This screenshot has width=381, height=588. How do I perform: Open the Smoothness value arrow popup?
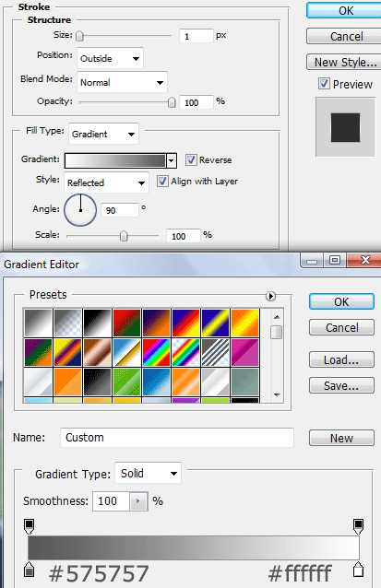(138, 501)
